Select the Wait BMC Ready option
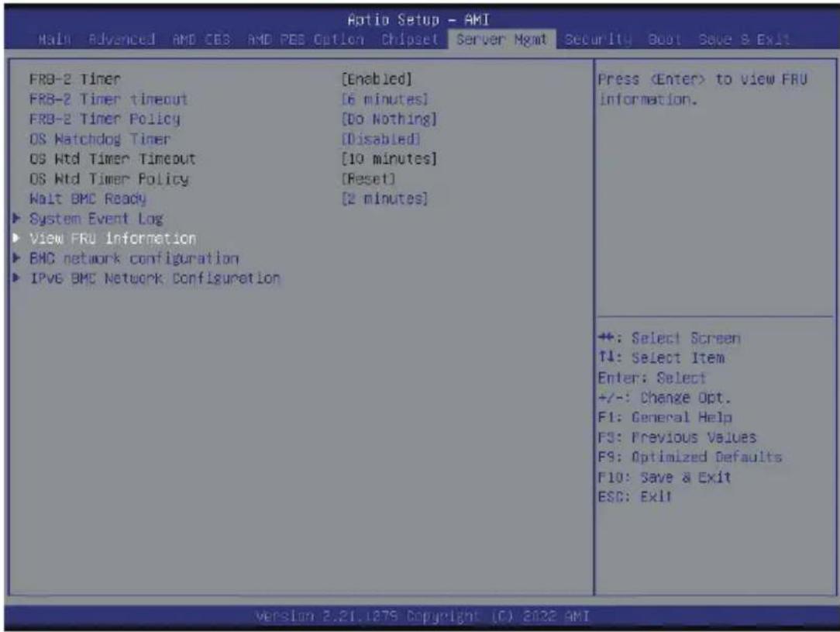 (88, 199)
